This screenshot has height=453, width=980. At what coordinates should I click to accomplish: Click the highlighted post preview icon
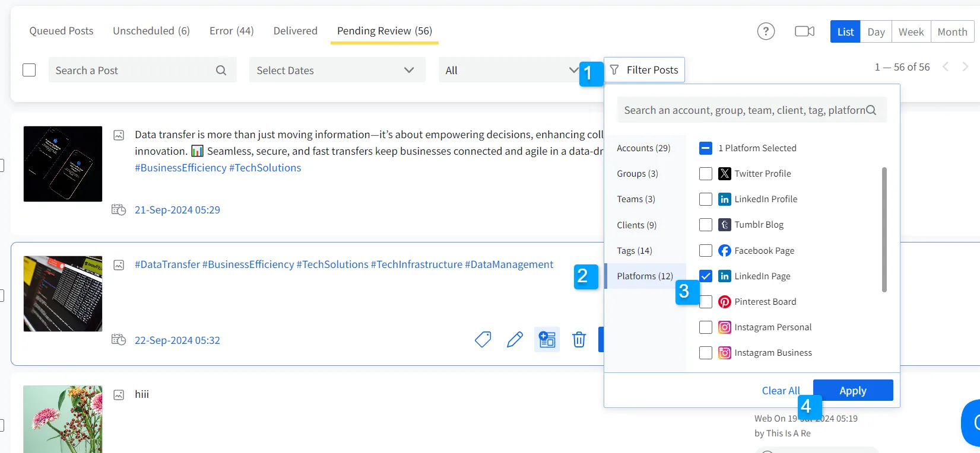pos(547,339)
